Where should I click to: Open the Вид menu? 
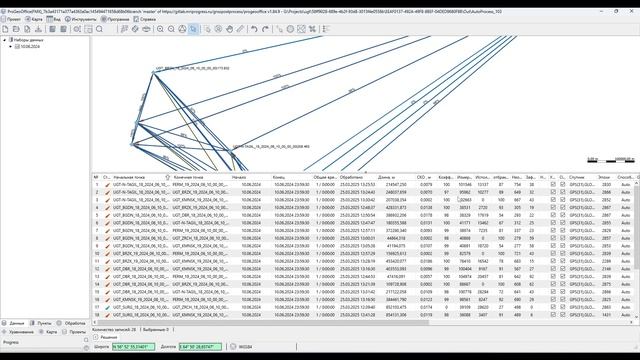click(x=53, y=19)
